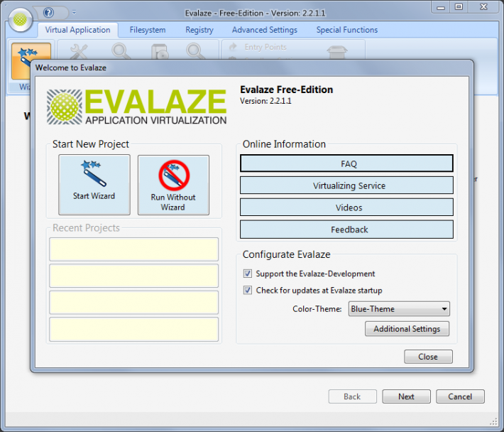Open the Advanced Settings tab
This screenshot has height=432, width=504.
pos(265,30)
